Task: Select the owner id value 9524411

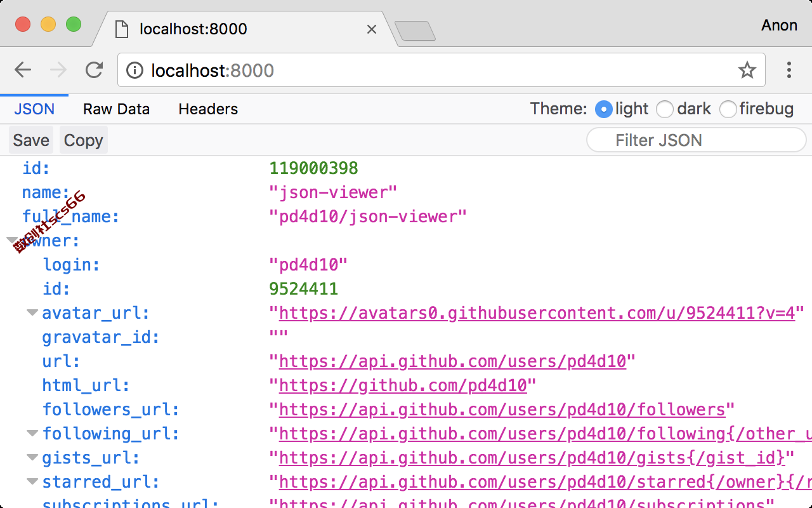Action: (303, 289)
